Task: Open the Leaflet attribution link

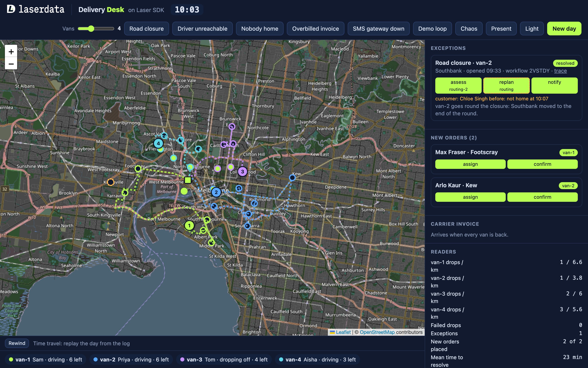Action: click(340, 332)
